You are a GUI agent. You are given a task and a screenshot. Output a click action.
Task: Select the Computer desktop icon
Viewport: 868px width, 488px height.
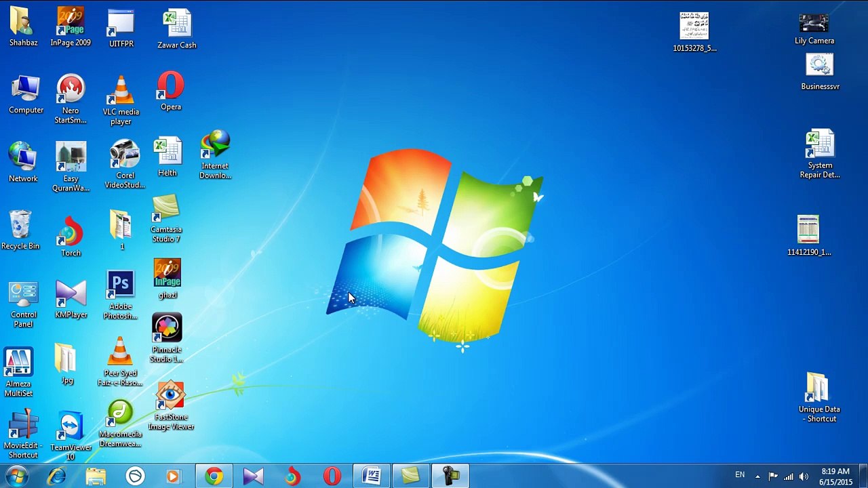coord(26,94)
